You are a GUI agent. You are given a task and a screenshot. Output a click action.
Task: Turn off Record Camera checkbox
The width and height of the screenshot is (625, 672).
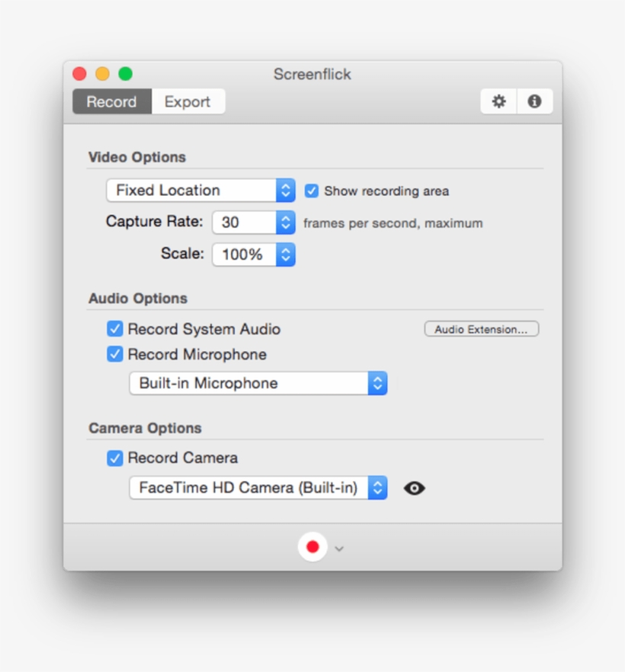[115, 458]
